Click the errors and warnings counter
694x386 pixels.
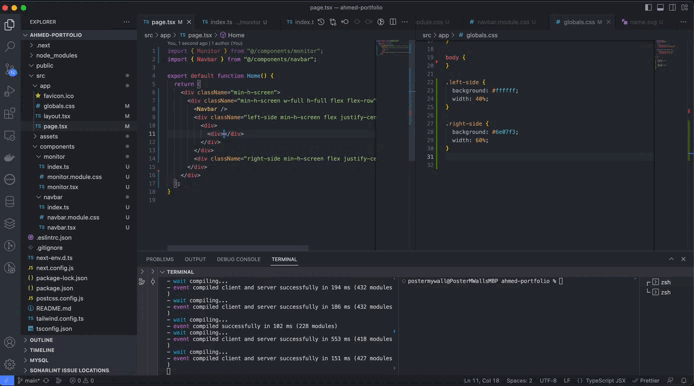pyautogui.click(x=82, y=380)
